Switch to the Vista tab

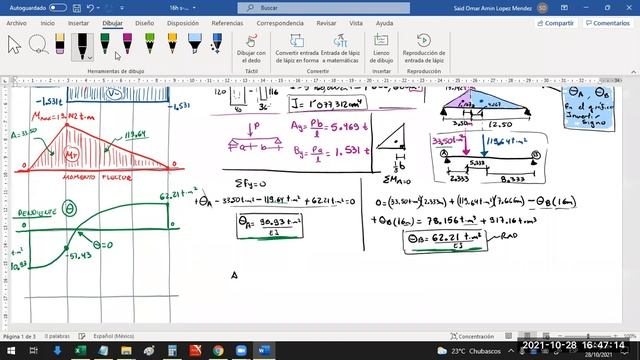(x=356, y=23)
